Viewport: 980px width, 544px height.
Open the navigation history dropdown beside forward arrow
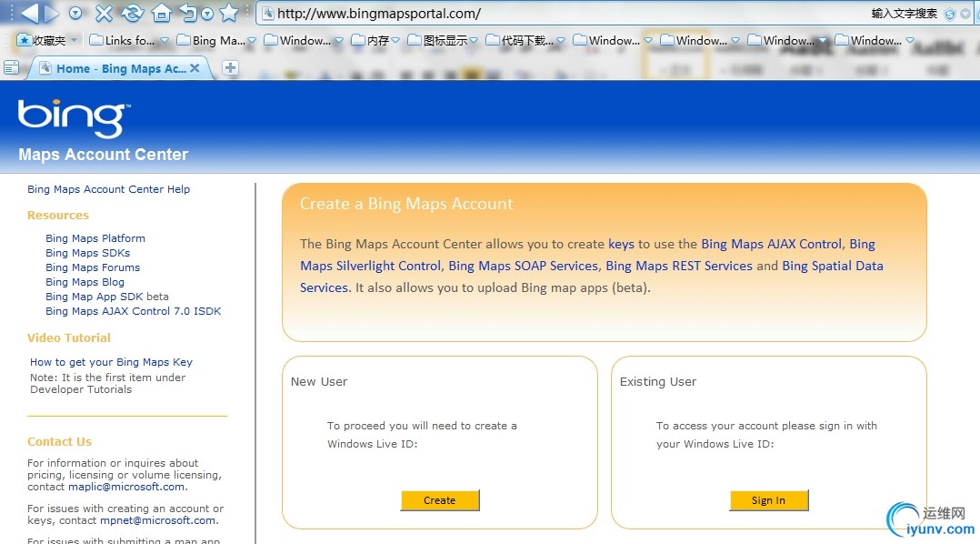pyautogui.click(x=75, y=13)
